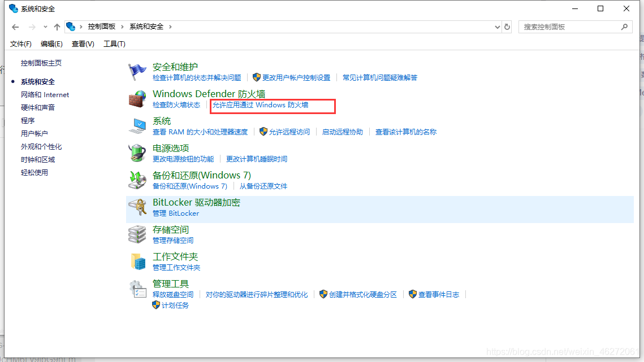The image size is (644, 362).
Task: Open the 系统 heading link
Action: pos(161,121)
